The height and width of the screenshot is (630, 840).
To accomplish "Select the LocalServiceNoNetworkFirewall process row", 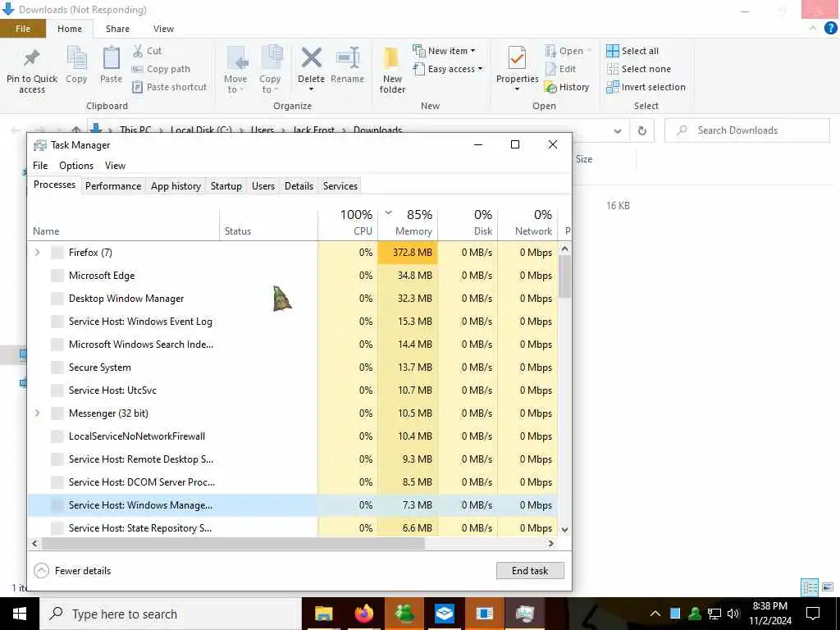I will tap(293, 436).
